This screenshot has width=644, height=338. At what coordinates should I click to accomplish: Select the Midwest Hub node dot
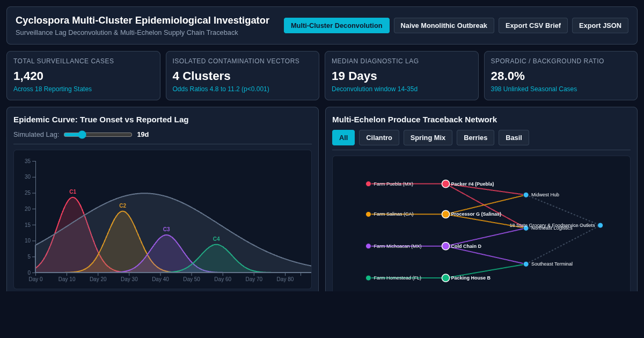click(526, 195)
